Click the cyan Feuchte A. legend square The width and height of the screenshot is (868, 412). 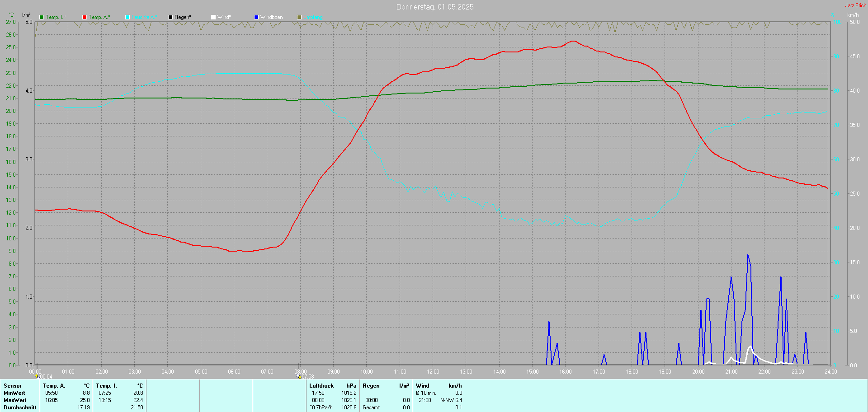tap(127, 17)
